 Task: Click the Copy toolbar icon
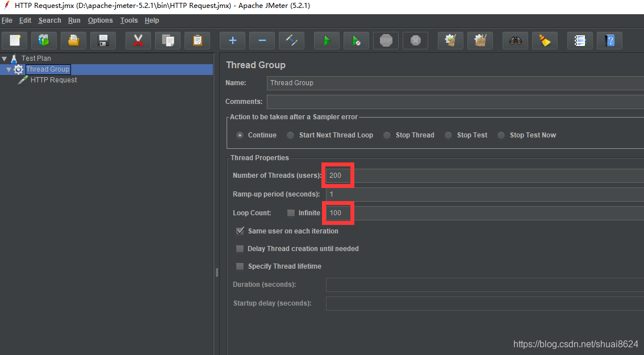tap(168, 41)
